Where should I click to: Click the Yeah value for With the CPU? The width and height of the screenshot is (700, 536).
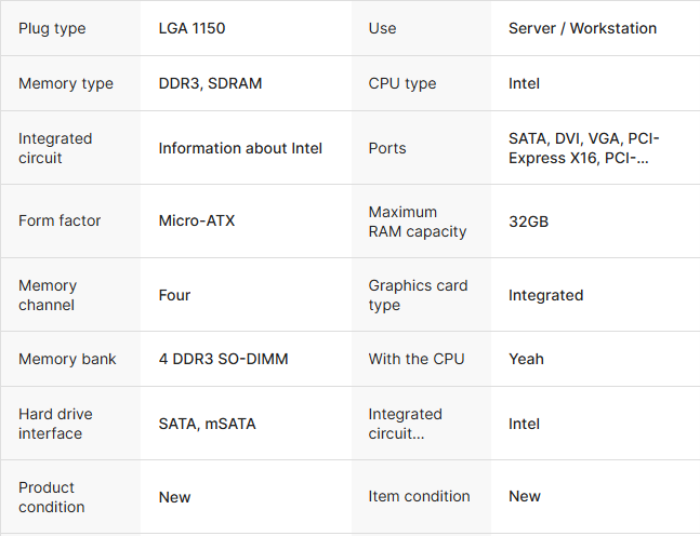(x=526, y=359)
